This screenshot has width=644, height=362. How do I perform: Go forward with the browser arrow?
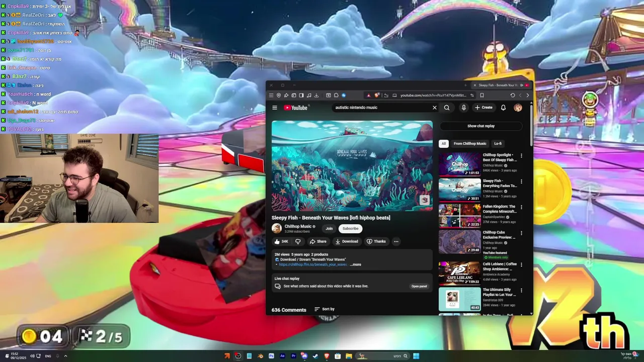(528, 95)
